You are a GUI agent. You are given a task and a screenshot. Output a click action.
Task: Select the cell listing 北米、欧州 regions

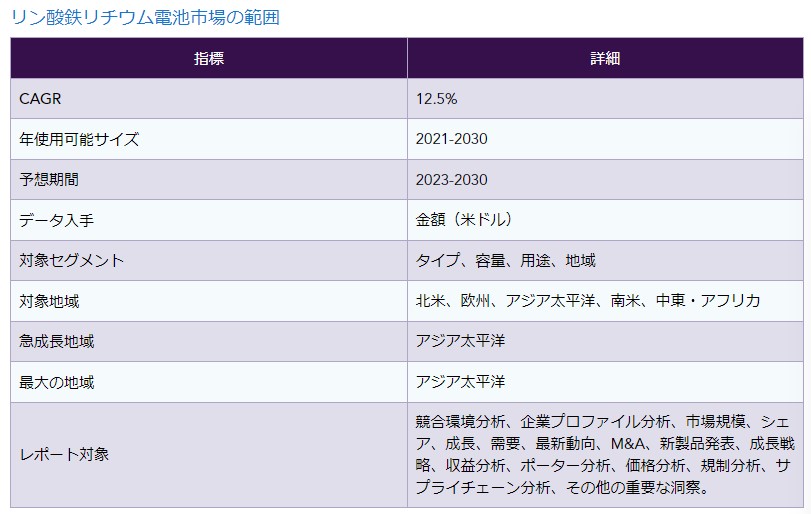588,301
